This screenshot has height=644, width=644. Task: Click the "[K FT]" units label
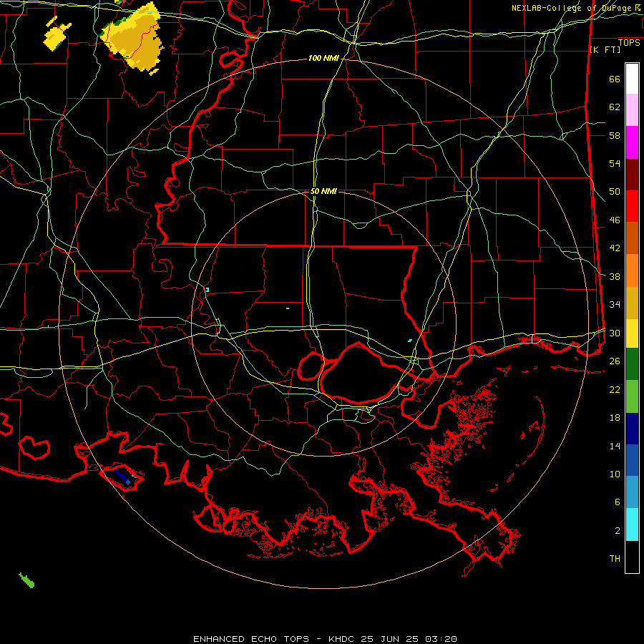tap(605, 49)
